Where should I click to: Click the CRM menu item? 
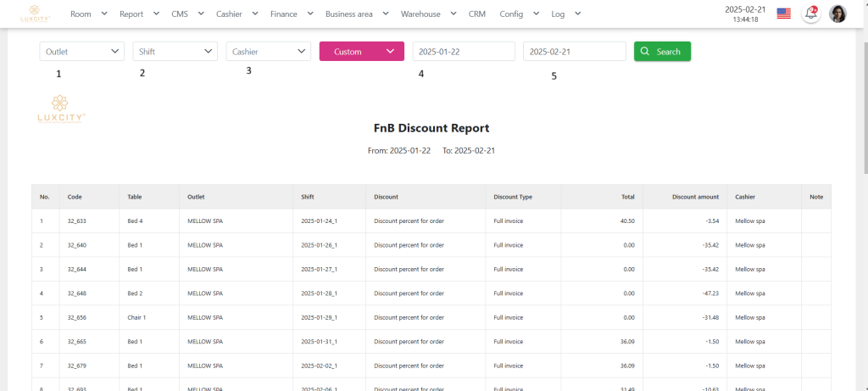click(x=477, y=14)
